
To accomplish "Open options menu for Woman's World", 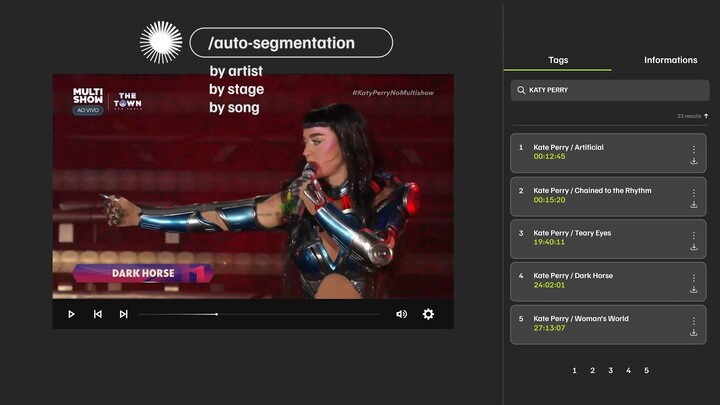I will click(x=694, y=321).
